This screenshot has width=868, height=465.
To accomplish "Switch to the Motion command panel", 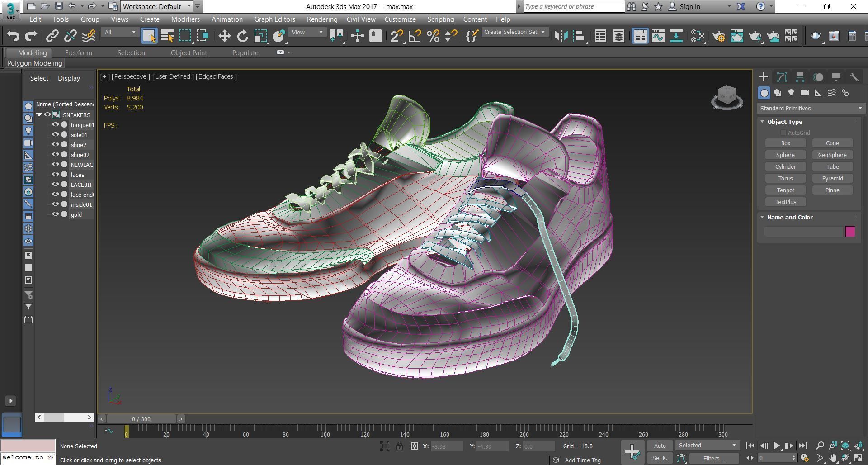I will click(818, 77).
